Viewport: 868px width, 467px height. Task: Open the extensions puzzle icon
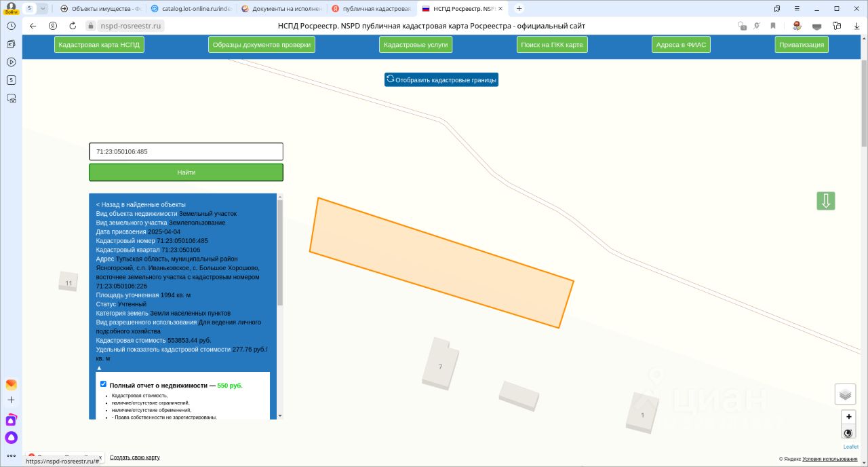tap(837, 26)
